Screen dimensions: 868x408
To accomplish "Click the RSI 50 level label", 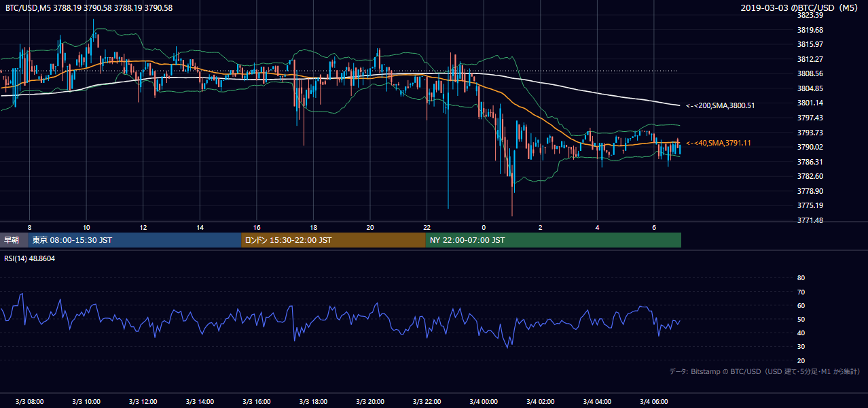I will tap(801, 319).
